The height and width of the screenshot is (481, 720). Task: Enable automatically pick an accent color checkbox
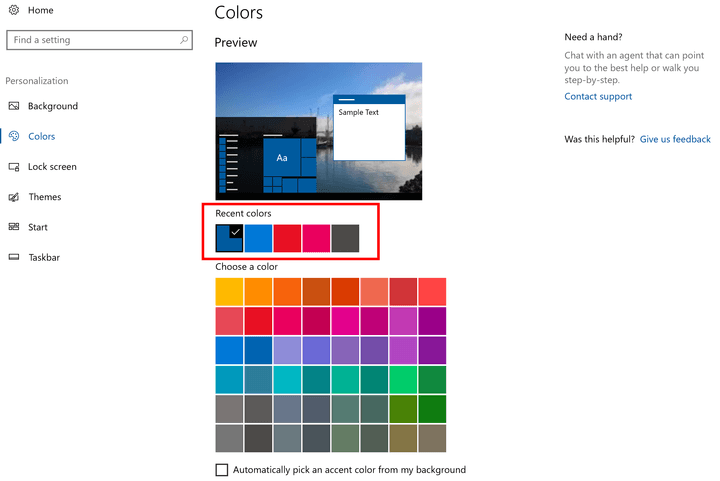click(222, 470)
